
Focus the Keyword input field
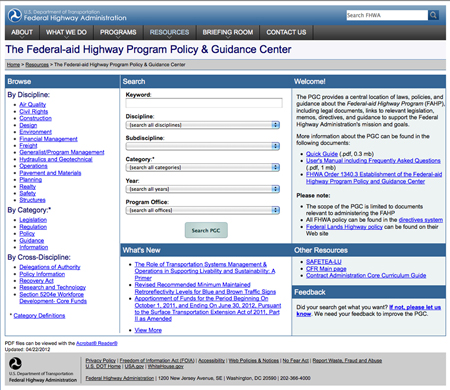click(x=204, y=103)
